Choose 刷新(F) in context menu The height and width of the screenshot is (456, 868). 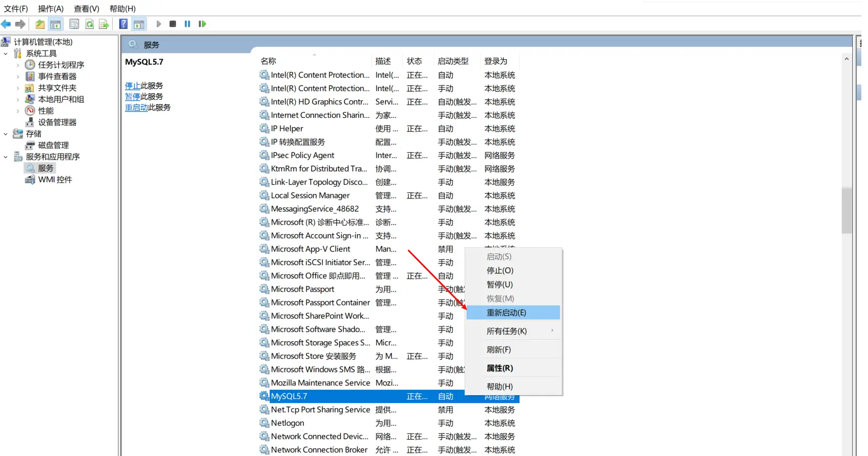coord(513,349)
